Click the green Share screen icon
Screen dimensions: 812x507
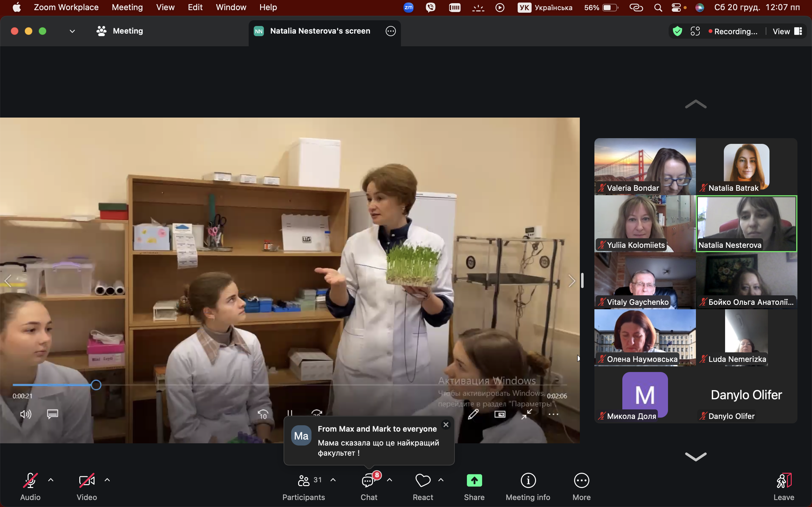point(474,481)
